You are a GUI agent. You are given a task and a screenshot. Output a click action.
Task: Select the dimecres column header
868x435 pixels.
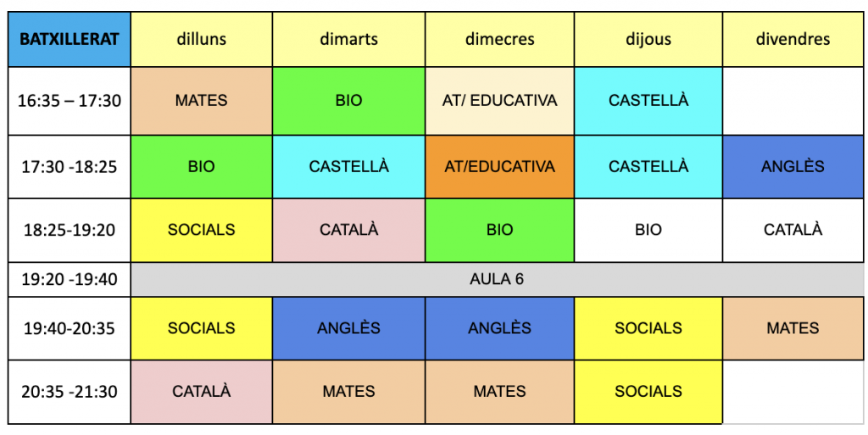(x=500, y=39)
